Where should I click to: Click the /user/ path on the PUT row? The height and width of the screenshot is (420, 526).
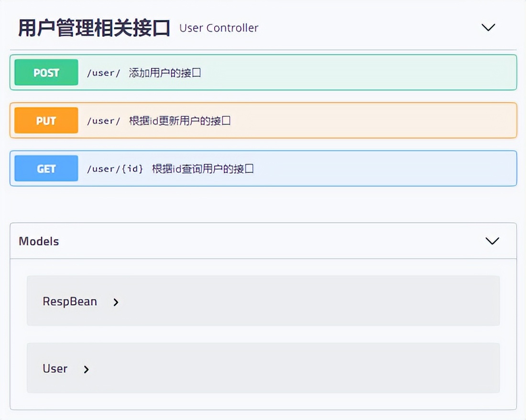coord(103,121)
